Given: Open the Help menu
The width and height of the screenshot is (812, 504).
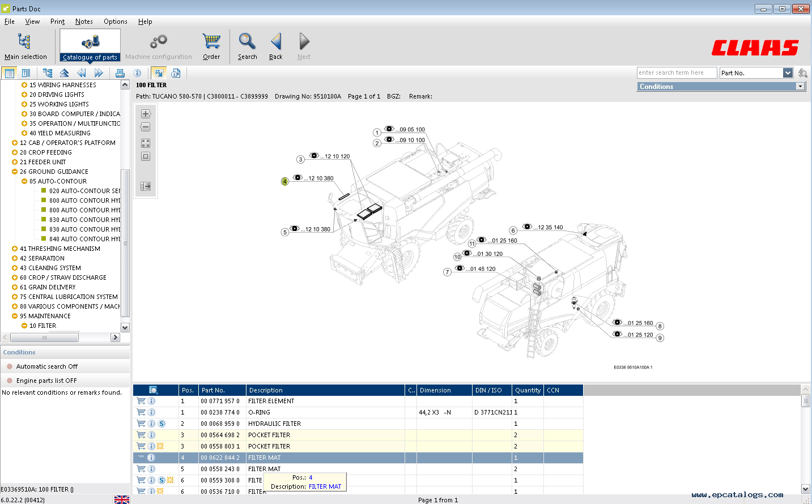Looking at the screenshot, I should (x=145, y=22).
